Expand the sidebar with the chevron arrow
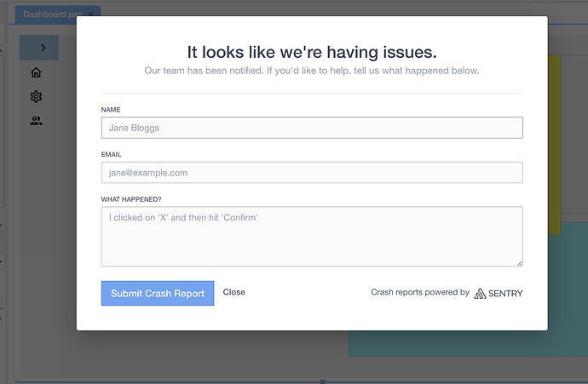The height and width of the screenshot is (384, 588). 43,48
